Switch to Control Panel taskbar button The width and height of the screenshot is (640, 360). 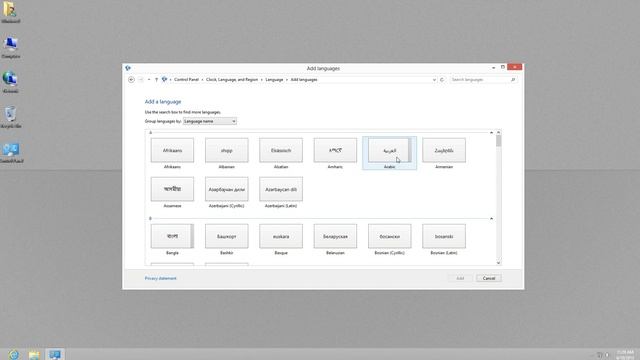pyautogui.click(x=55, y=354)
